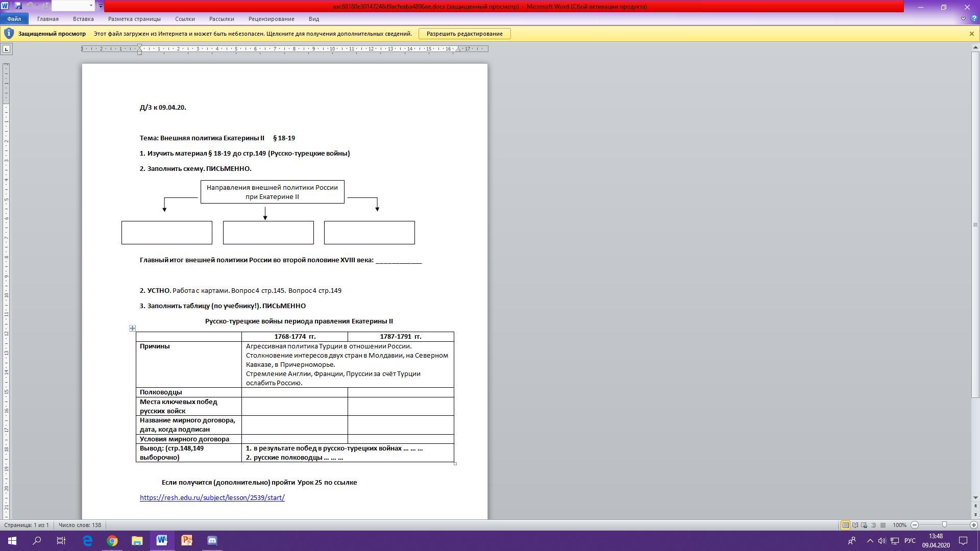
Task: Open the Рецензирование ribbon tab
Action: coord(271,19)
